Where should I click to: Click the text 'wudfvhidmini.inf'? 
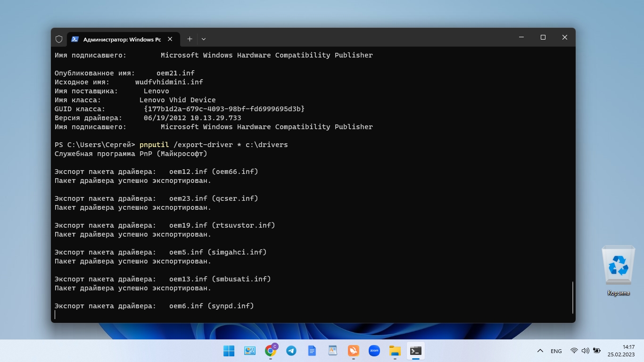click(x=169, y=82)
